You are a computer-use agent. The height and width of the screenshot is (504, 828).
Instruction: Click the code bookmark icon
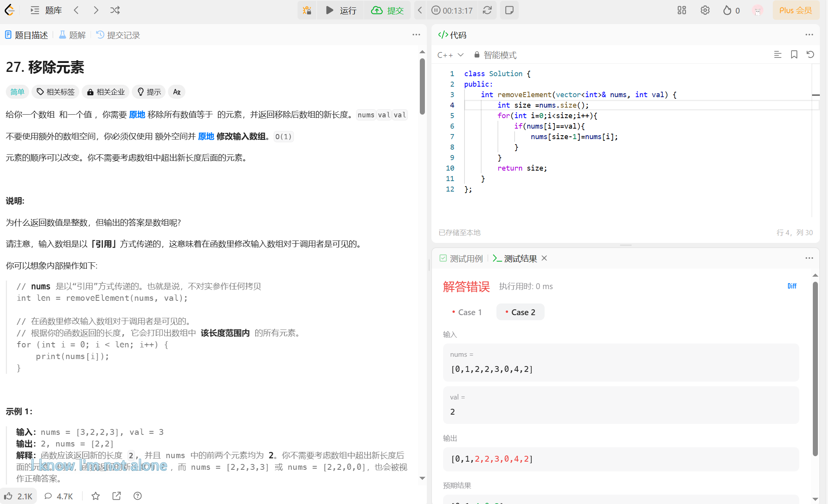(794, 54)
